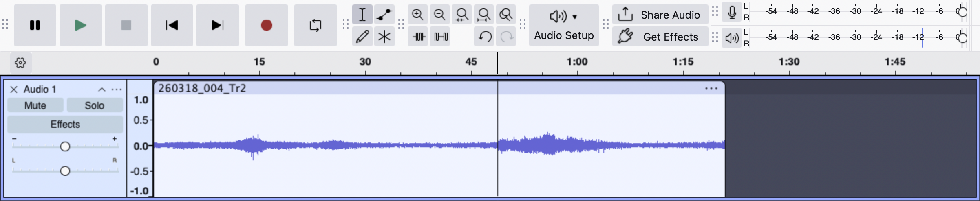Open the Audio Setup dropdown

pos(564,25)
